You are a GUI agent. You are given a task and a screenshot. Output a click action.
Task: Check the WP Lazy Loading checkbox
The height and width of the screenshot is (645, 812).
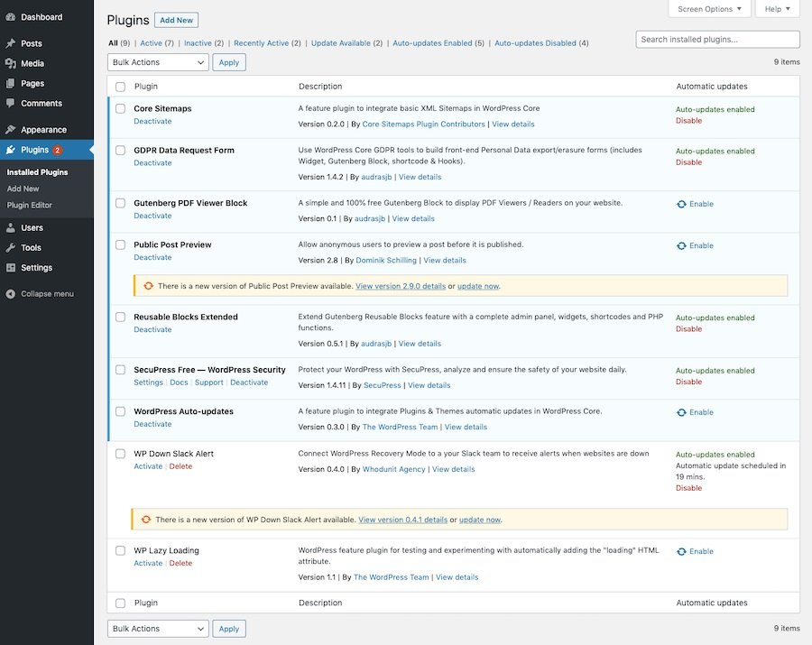120,550
